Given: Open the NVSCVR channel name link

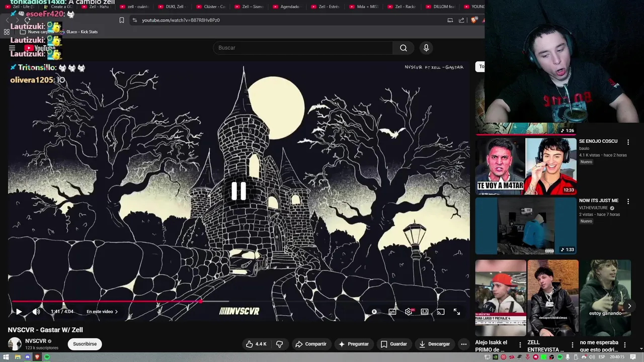Looking at the screenshot, I should pyautogui.click(x=36, y=341).
